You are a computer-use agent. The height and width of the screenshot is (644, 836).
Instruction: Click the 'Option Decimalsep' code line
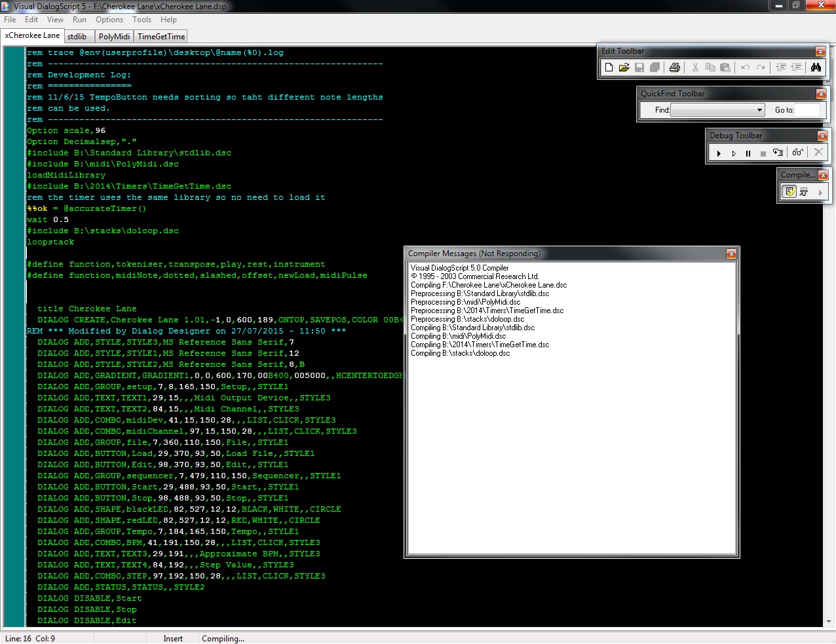pyautogui.click(x=82, y=142)
